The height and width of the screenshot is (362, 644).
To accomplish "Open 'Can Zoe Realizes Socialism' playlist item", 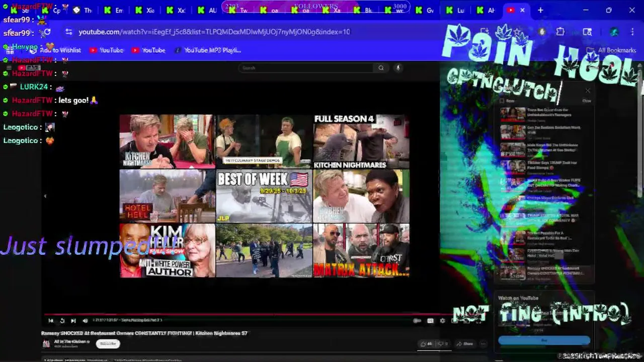I will (x=543, y=132).
